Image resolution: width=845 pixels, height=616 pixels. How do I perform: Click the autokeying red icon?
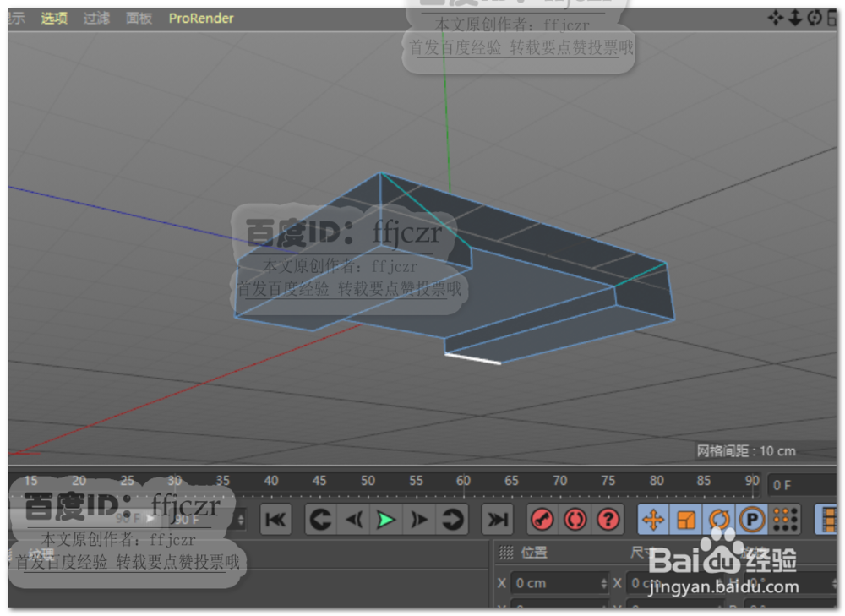[575, 521]
